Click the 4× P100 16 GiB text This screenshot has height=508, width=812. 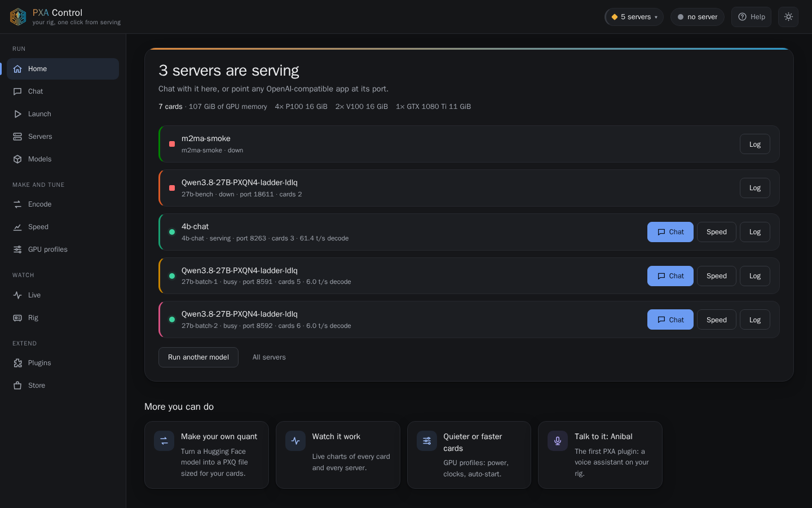[x=301, y=107]
